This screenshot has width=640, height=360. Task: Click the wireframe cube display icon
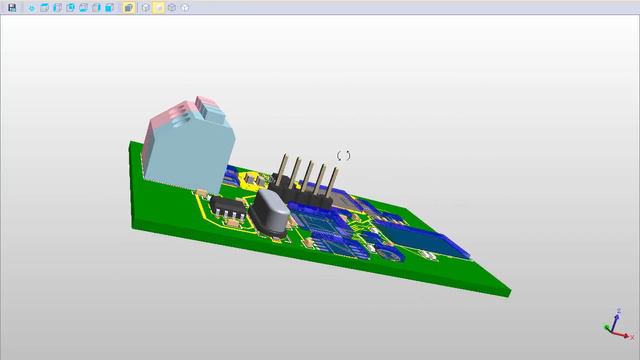click(x=145, y=7)
